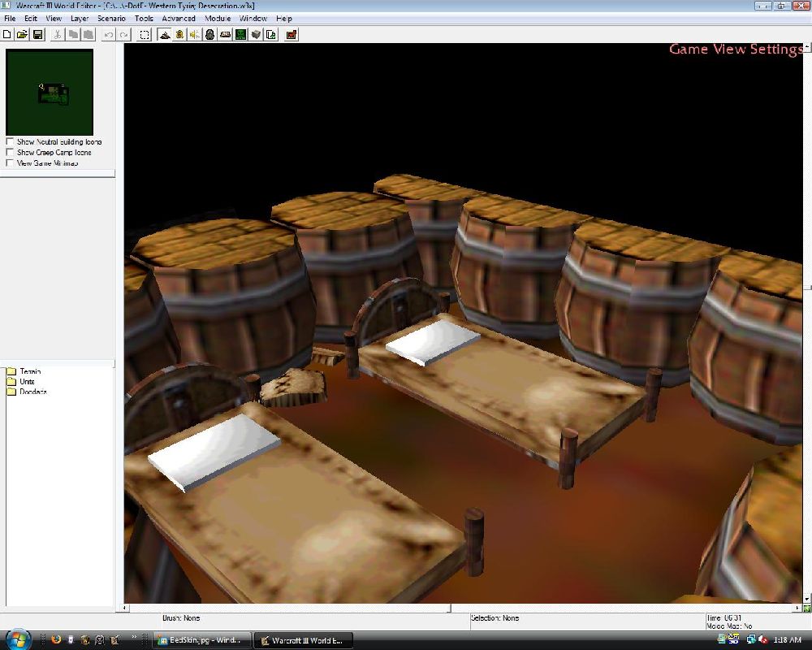
Task: Open Firefox from quick launch
Action: [x=57, y=639]
